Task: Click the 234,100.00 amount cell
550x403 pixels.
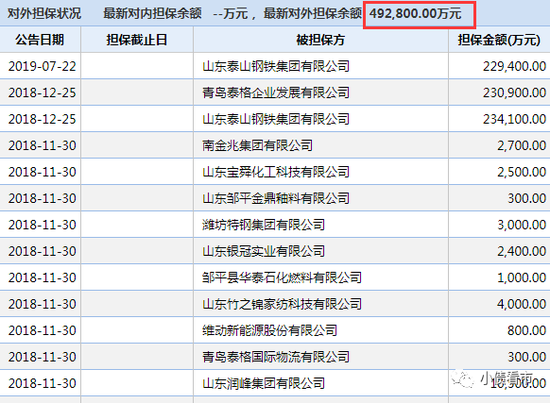Action: pyautogui.click(x=514, y=119)
